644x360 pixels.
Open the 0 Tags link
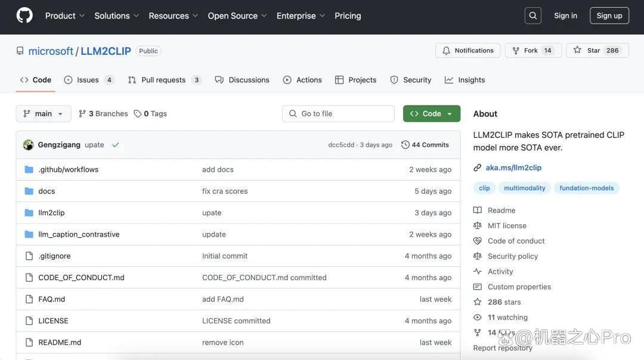click(150, 114)
